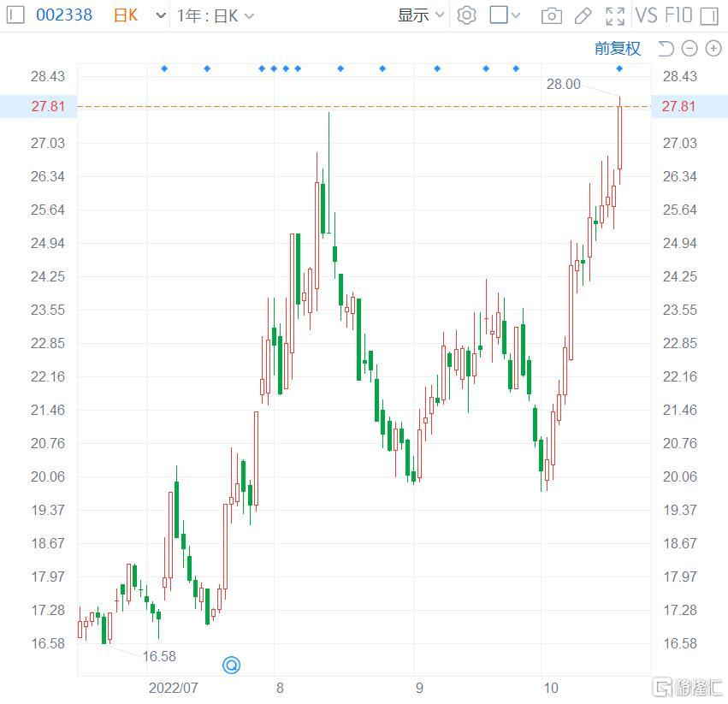Toggle the left sidebar panel icon
728x704 pixels.
click(x=15, y=15)
